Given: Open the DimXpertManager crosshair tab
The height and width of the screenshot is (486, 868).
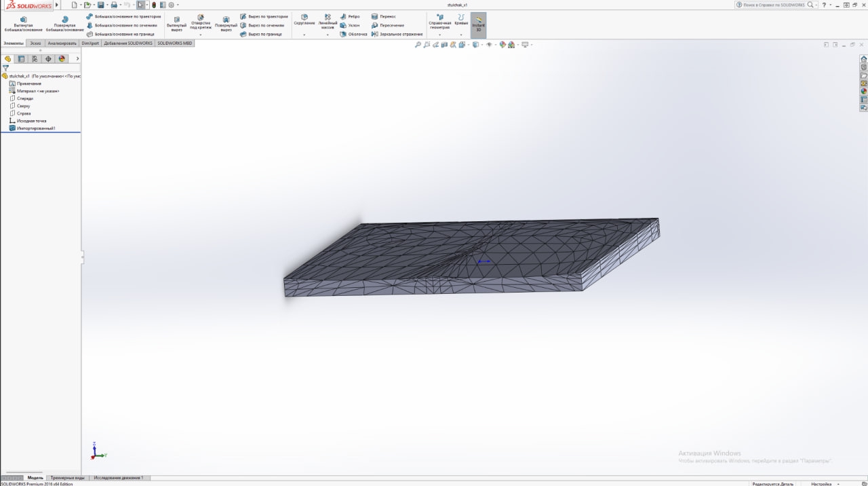Looking at the screenshot, I should pyautogui.click(x=48, y=59).
